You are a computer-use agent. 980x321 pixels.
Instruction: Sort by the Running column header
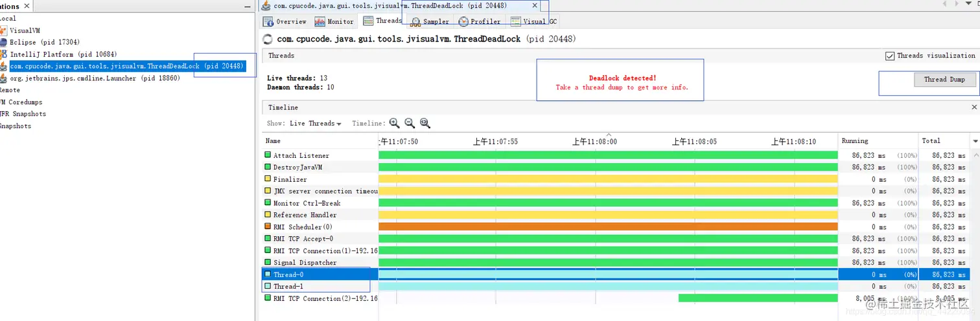coord(878,140)
